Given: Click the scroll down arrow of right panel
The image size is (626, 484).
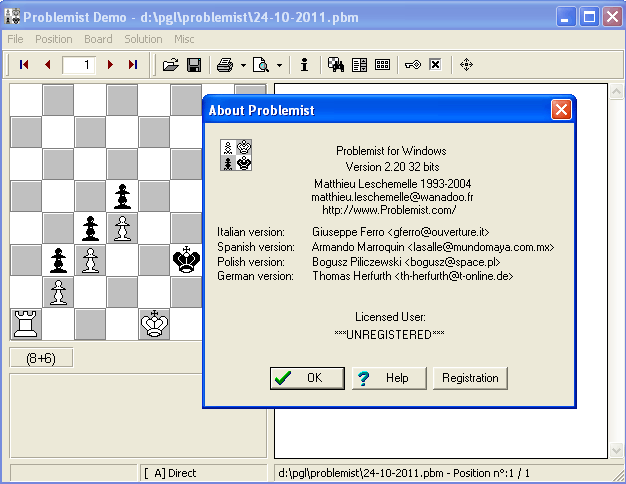Looking at the screenshot, I should tap(616, 451).
